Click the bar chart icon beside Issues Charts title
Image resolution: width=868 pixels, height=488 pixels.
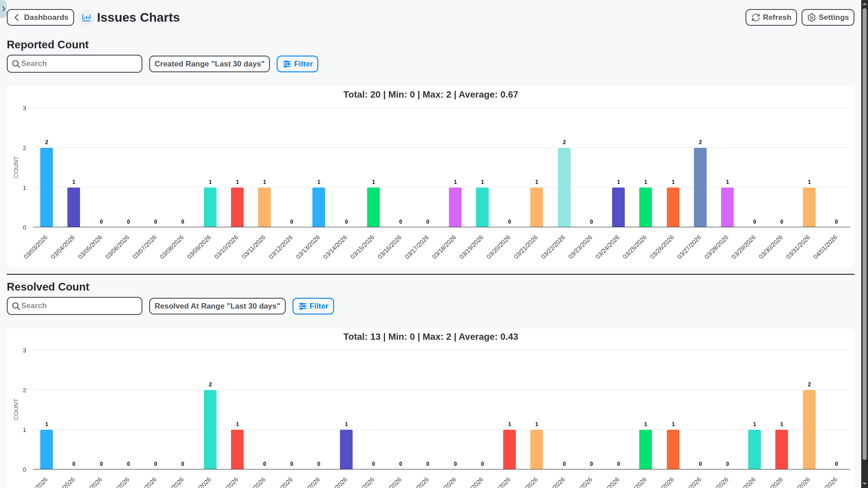(x=86, y=17)
